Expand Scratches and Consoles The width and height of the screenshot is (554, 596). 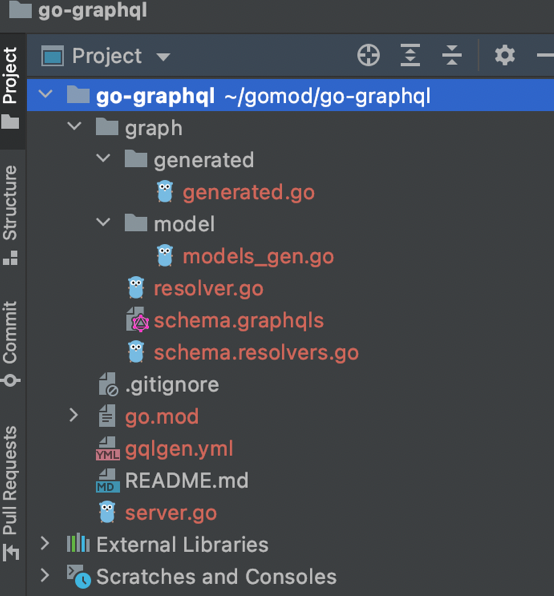[45, 576]
